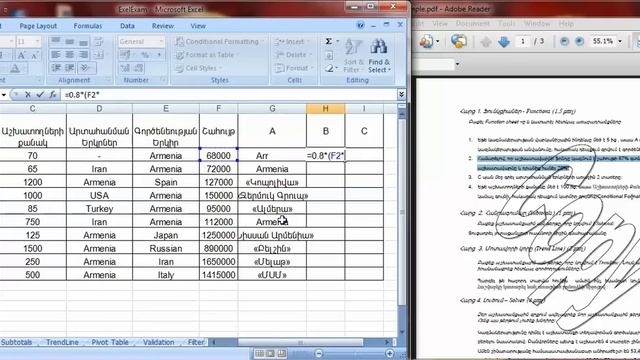Screen dimensions: 640x360
Task: Open the Validation sheet tab
Action: (158, 342)
